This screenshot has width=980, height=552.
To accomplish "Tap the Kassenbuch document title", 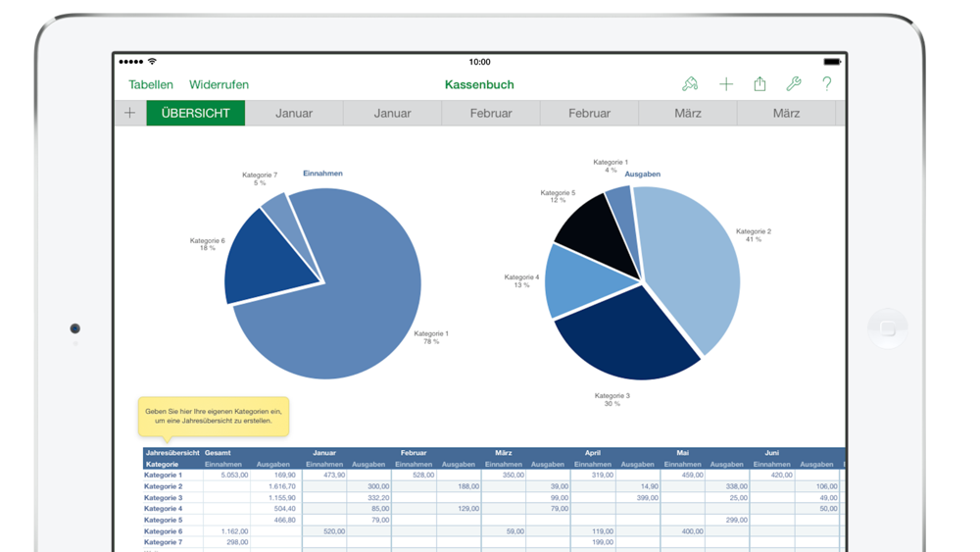I will click(x=479, y=84).
